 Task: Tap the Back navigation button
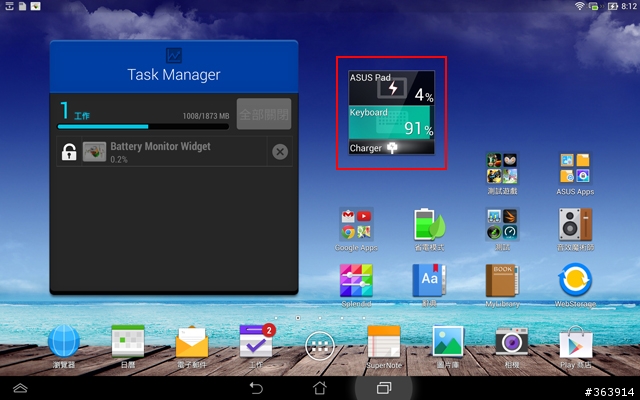256,388
